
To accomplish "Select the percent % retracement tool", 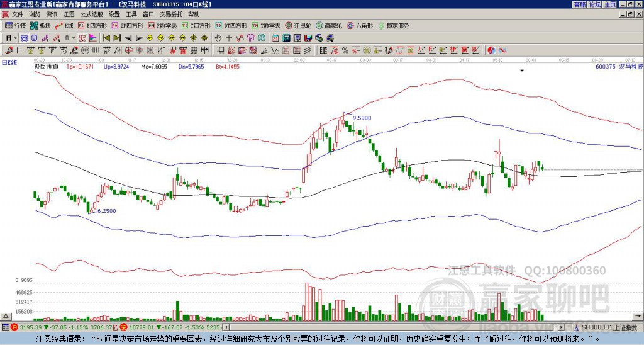I will (x=345, y=50).
